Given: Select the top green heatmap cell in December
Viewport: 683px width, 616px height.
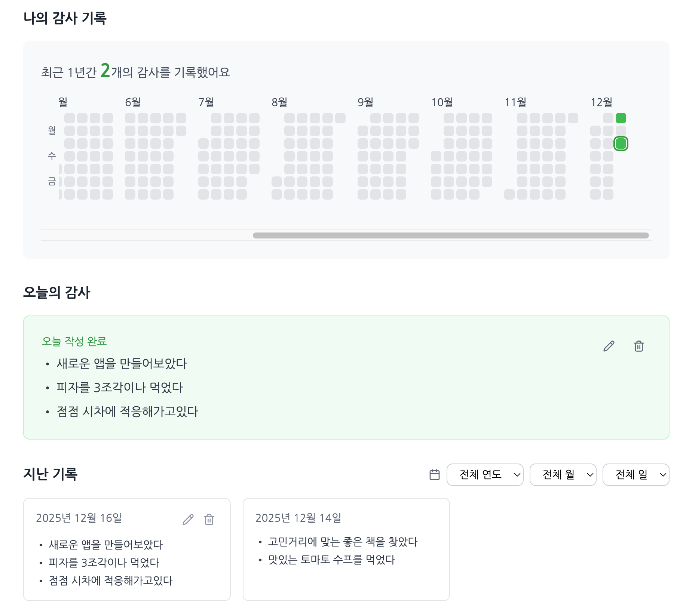Looking at the screenshot, I should [x=621, y=118].
